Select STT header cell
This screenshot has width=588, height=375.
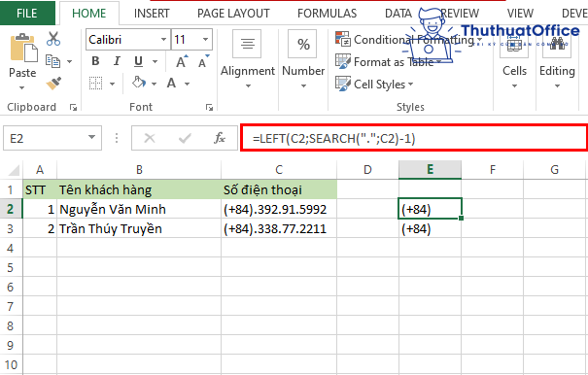tap(40, 189)
